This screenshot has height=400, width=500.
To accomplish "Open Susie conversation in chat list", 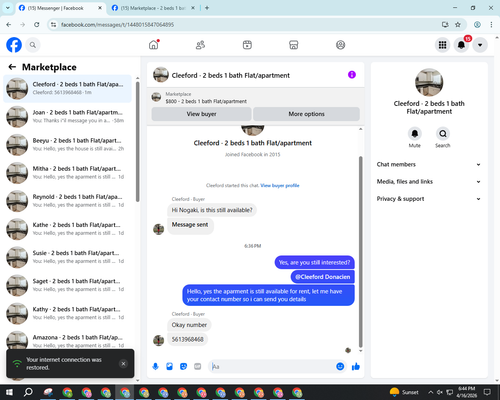I will tap(67, 257).
